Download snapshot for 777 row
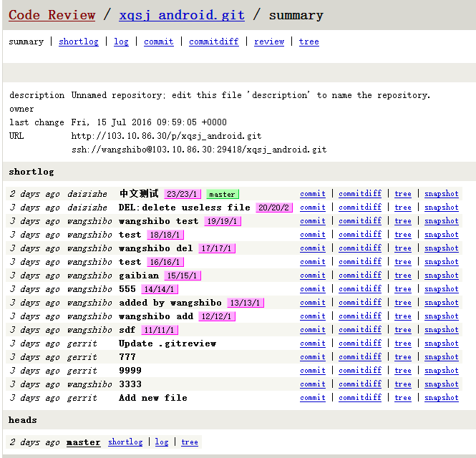 [442, 357]
